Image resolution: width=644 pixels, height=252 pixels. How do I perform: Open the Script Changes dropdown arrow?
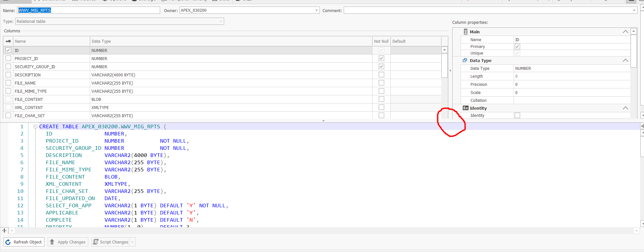tap(132, 242)
